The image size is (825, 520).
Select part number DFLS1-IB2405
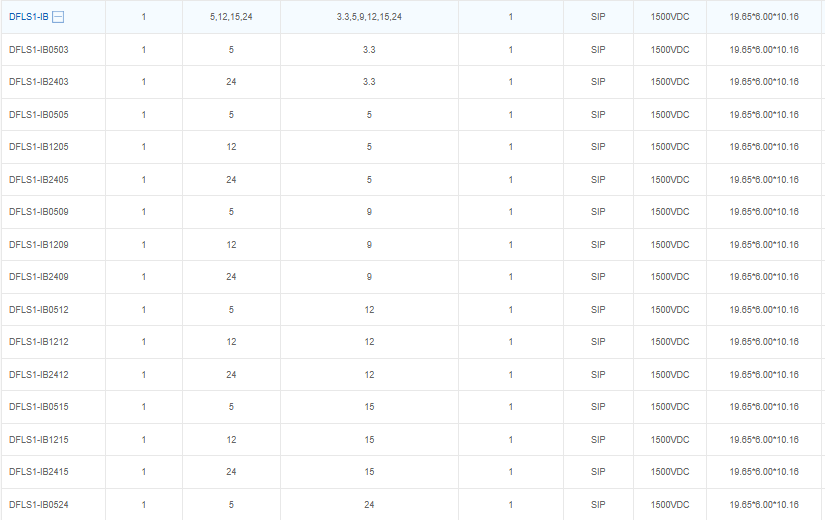tap(38, 179)
